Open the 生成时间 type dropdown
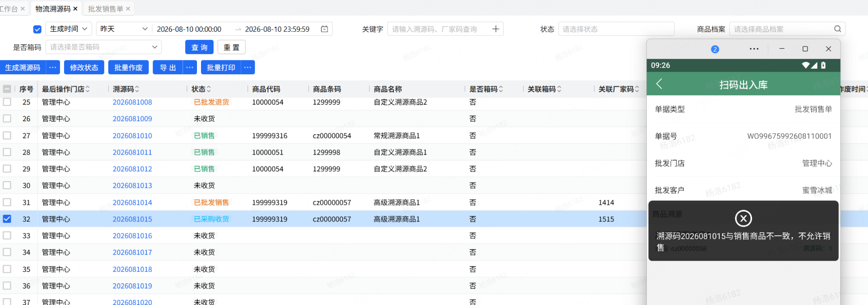This screenshot has width=868, height=305. (68, 29)
